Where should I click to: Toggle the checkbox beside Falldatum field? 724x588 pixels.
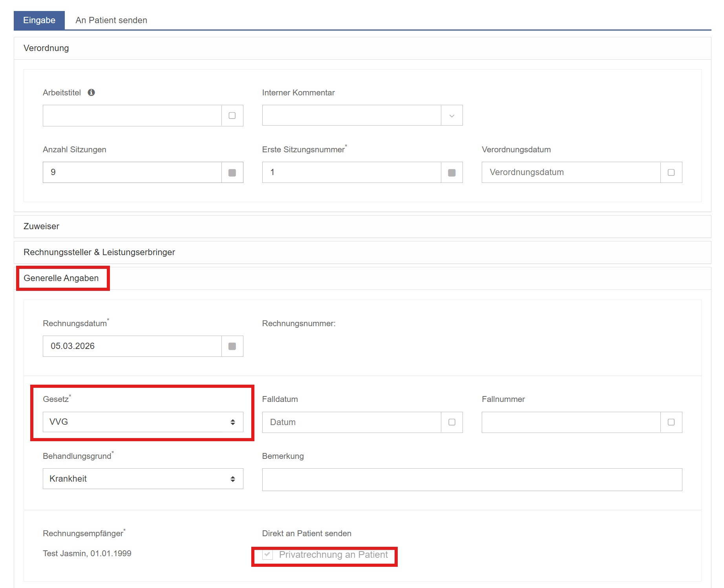452,422
